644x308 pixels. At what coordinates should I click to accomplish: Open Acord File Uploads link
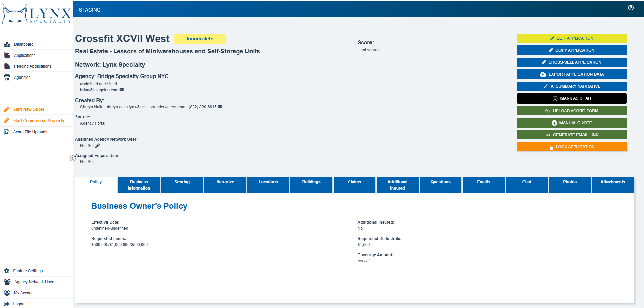point(30,132)
